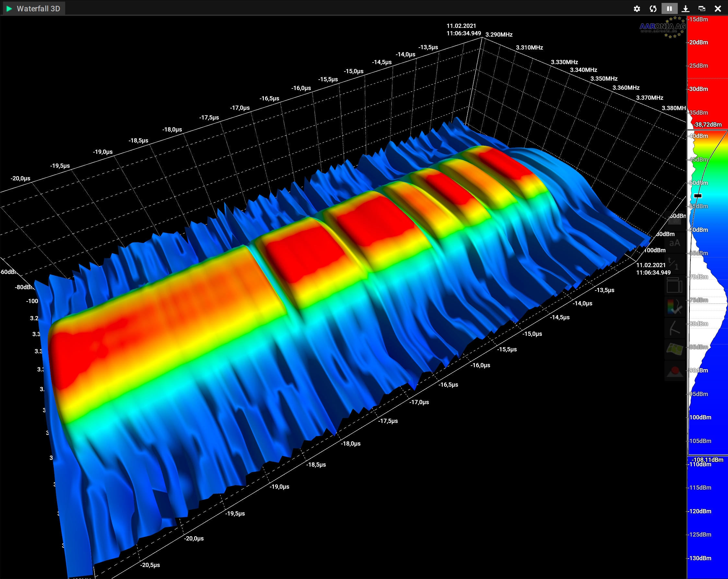Open the panel layout overlay icon
Image resolution: width=728 pixels, height=579 pixels.
click(x=675, y=285)
